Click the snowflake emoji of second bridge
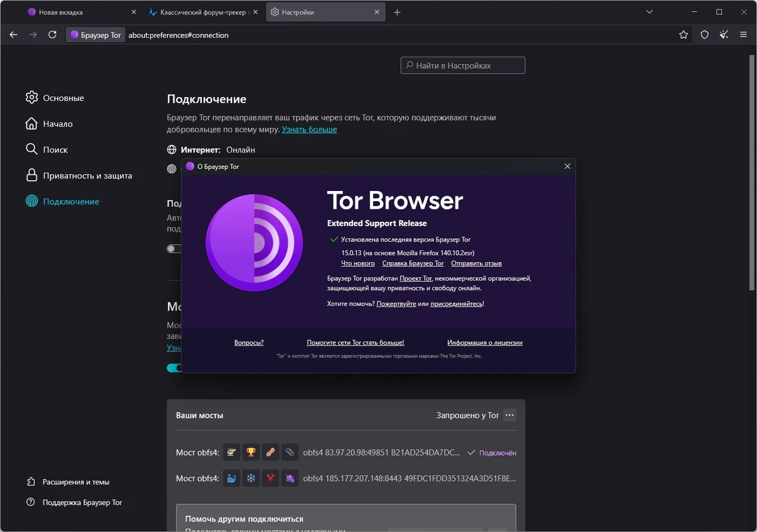 pos(251,478)
